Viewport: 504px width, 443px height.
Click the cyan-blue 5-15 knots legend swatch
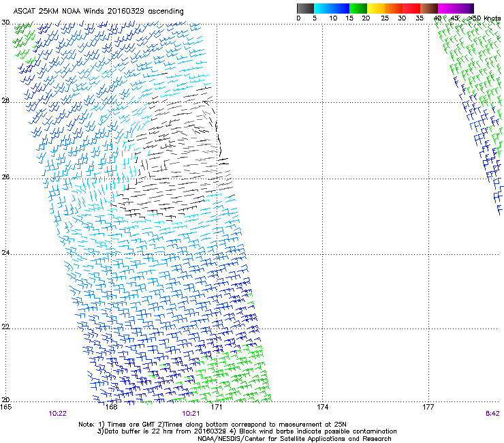332,8
